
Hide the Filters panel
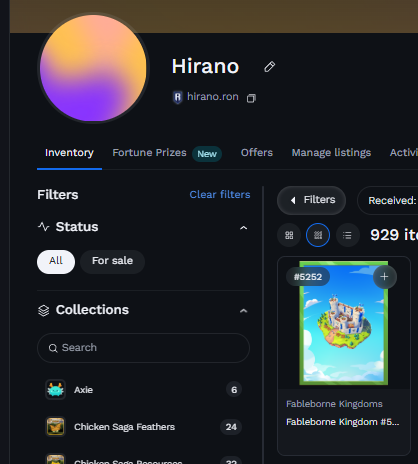pos(311,200)
